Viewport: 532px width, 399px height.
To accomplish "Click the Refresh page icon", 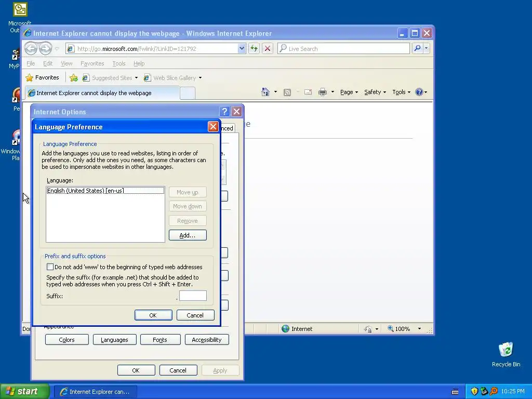I will tap(254, 48).
